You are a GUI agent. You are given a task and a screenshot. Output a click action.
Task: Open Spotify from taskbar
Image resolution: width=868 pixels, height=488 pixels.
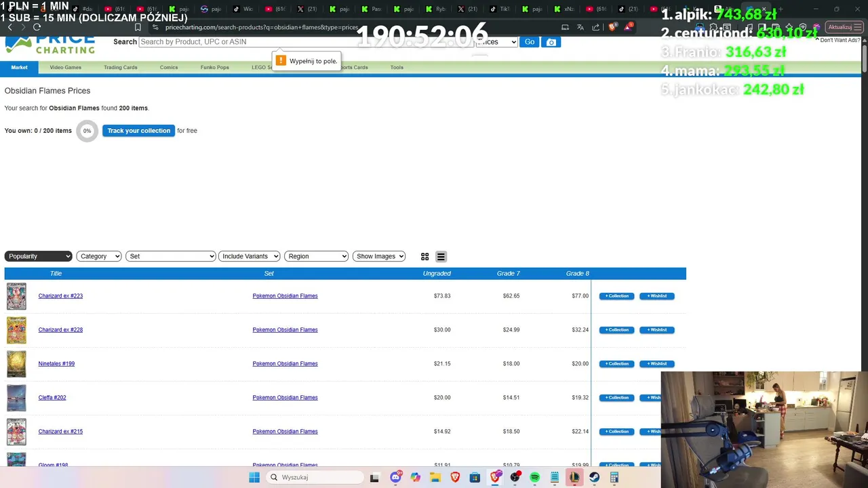pos(535,477)
